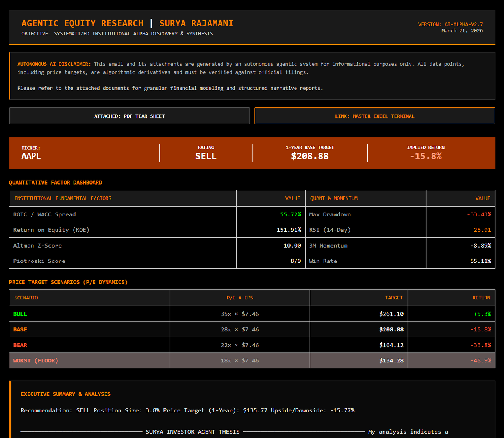504x438 pixels.
Task: Click the date March 21, 2026
Action: pyautogui.click(x=462, y=31)
